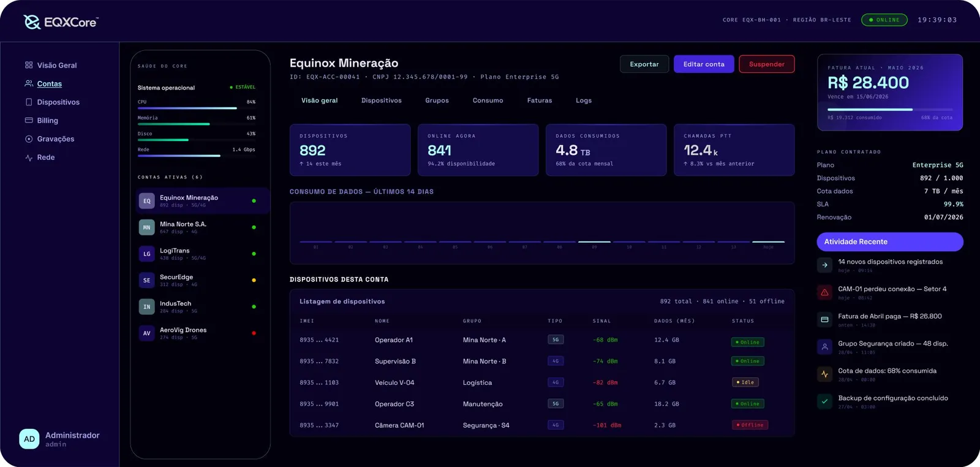Image resolution: width=980 pixels, height=467 pixels.
Task: Click the Rede throughput bar
Action: (x=197, y=156)
